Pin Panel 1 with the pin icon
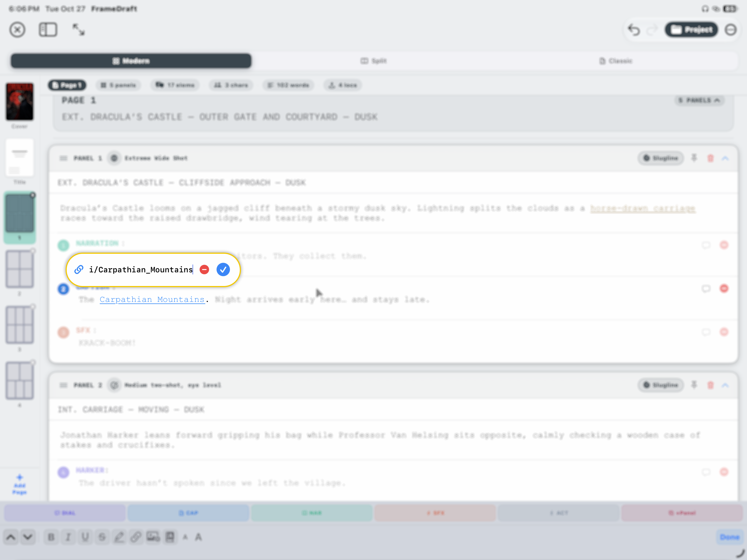 pyautogui.click(x=694, y=158)
